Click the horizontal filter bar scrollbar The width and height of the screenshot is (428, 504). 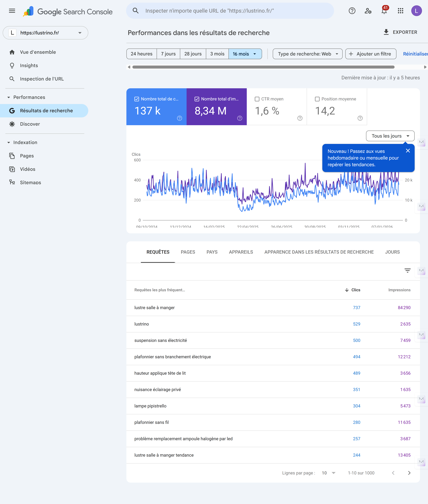click(263, 67)
